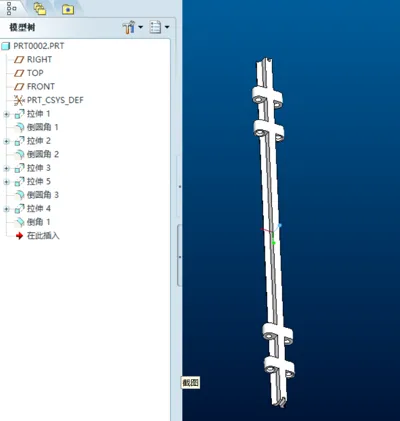Screen dimensions: 400x421
Task: Click the 拉伸 1 extrude icon
Action: tap(19, 114)
